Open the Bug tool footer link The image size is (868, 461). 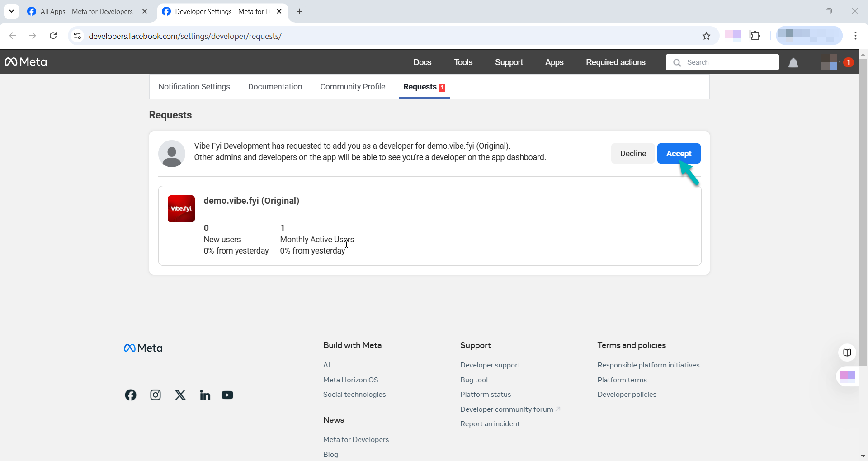click(x=474, y=380)
